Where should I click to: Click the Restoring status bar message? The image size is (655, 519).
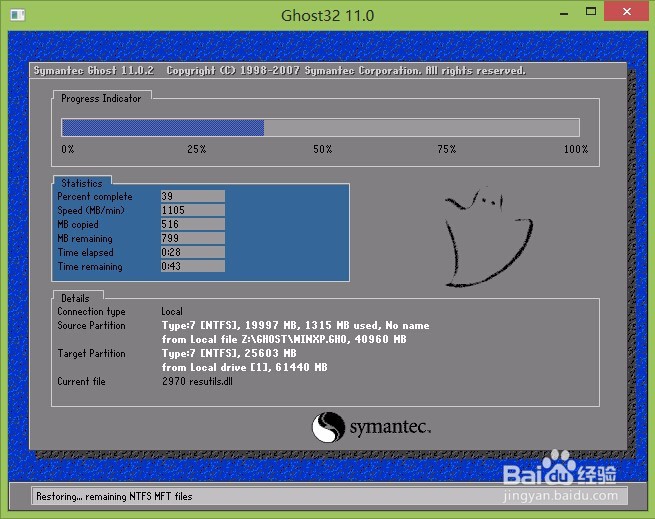pyautogui.click(x=114, y=496)
